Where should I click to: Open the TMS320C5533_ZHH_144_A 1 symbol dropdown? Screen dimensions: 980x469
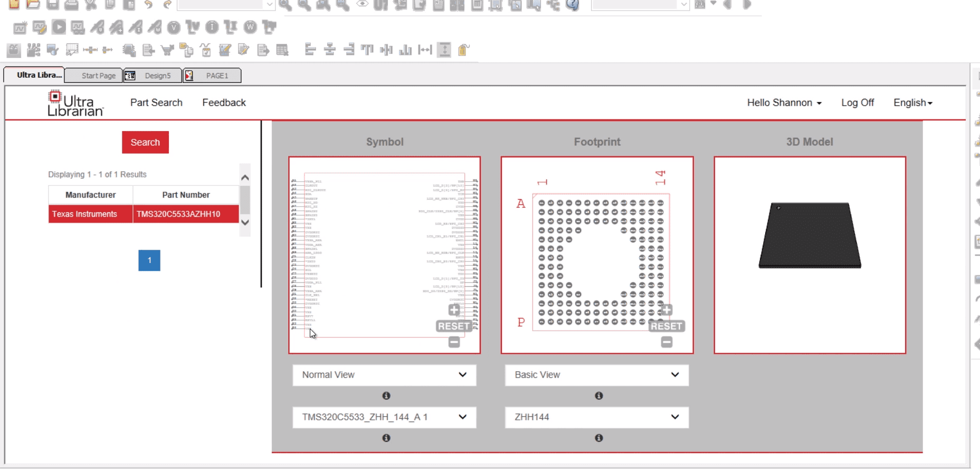[384, 417]
